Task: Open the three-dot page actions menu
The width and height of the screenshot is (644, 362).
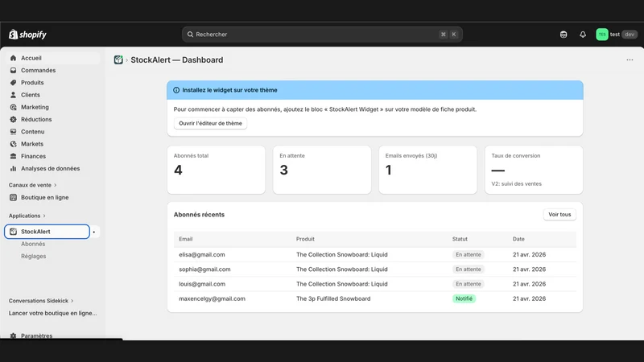Action: point(630,60)
